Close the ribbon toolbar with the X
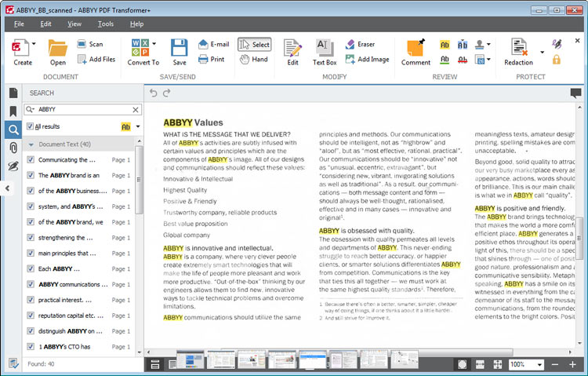The height and width of the screenshot is (376, 588). point(578,41)
